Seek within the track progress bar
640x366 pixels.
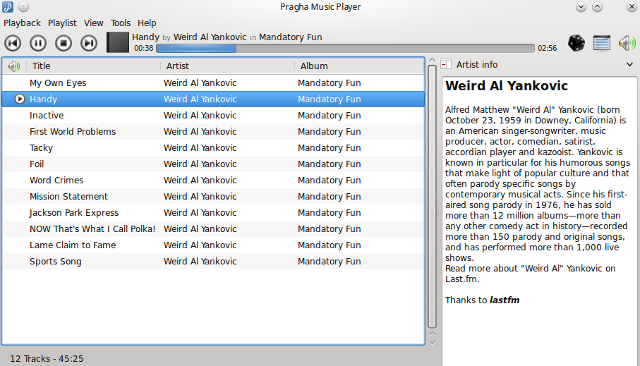point(345,48)
